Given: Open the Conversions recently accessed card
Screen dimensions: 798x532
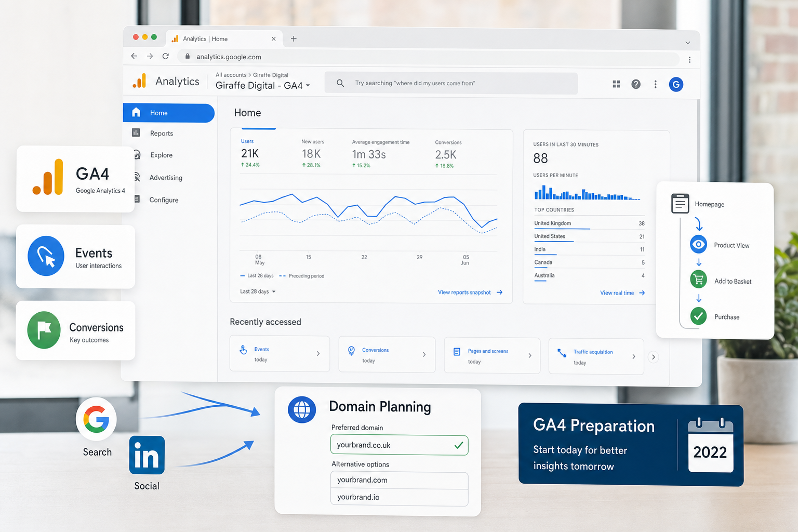Looking at the screenshot, I should [x=387, y=354].
